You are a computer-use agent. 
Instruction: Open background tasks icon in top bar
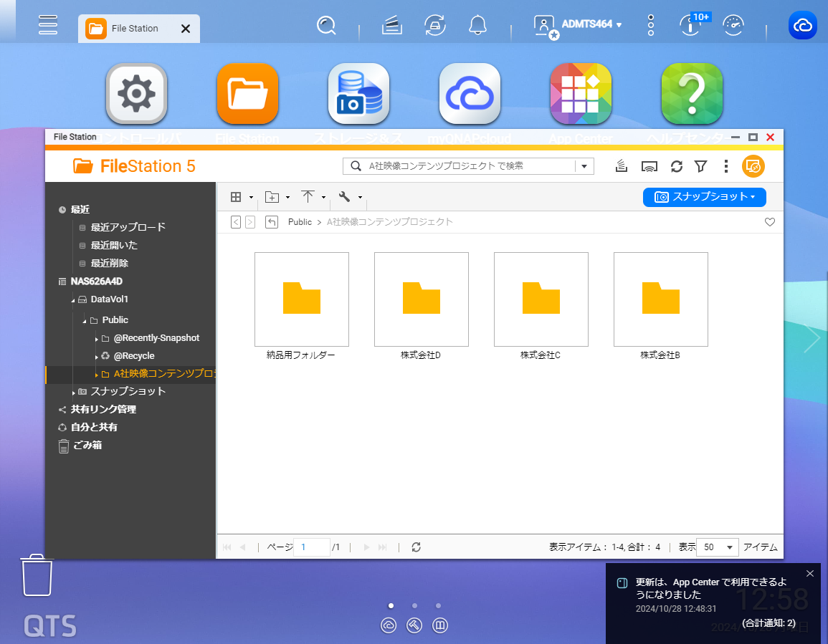[392, 25]
